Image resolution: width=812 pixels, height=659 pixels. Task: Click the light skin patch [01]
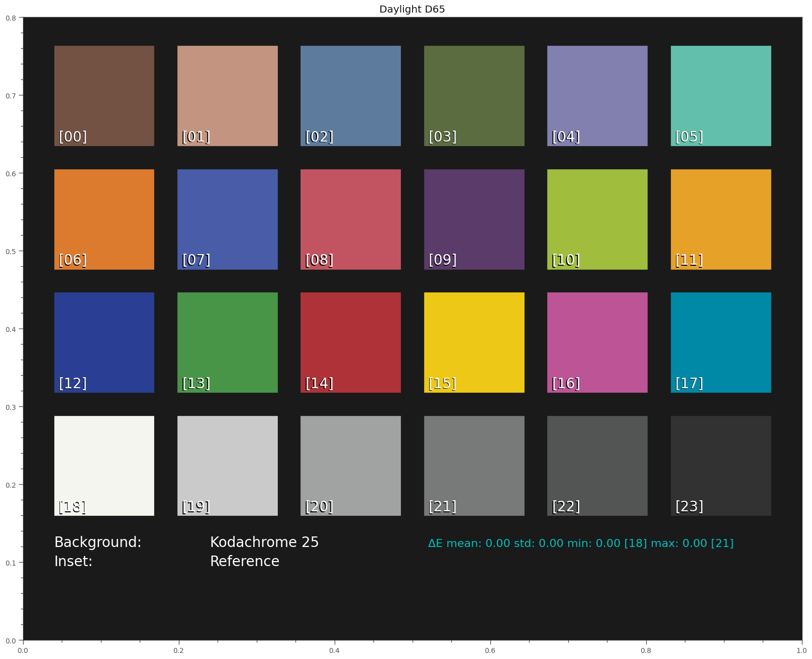[228, 95]
